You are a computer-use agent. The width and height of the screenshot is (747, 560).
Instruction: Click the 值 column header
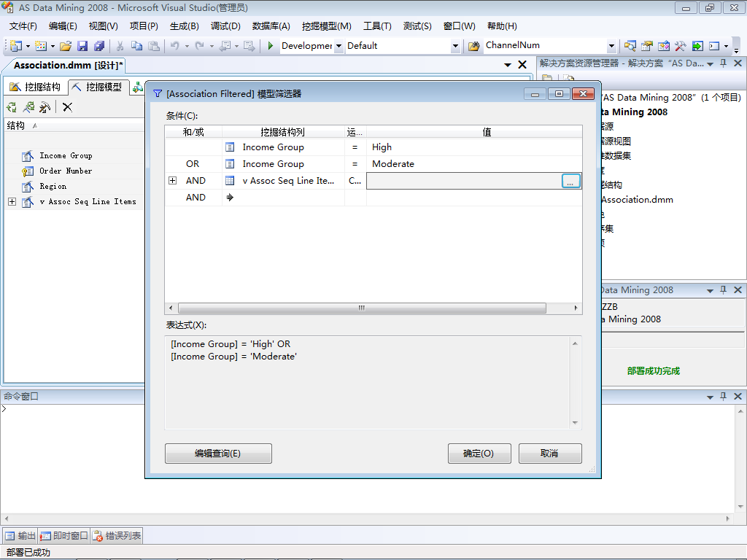tap(474, 132)
